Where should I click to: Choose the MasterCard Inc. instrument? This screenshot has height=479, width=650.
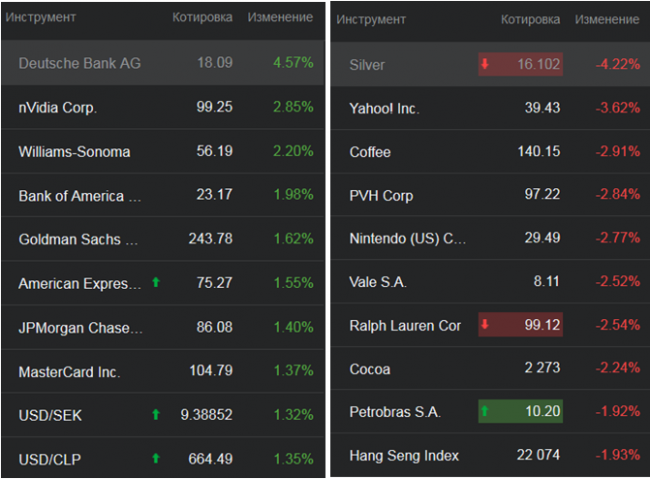(x=69, y=372)
